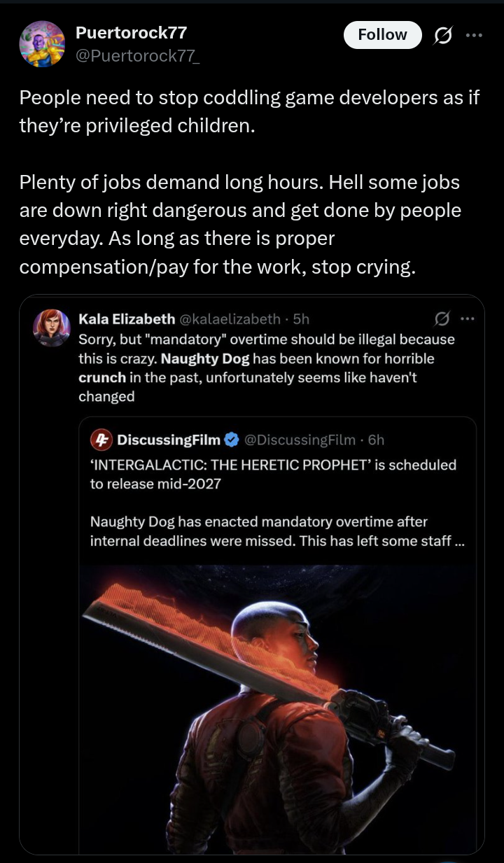Expand the quoted post's more options menu
Screen dimensions: 504x863
466,319
